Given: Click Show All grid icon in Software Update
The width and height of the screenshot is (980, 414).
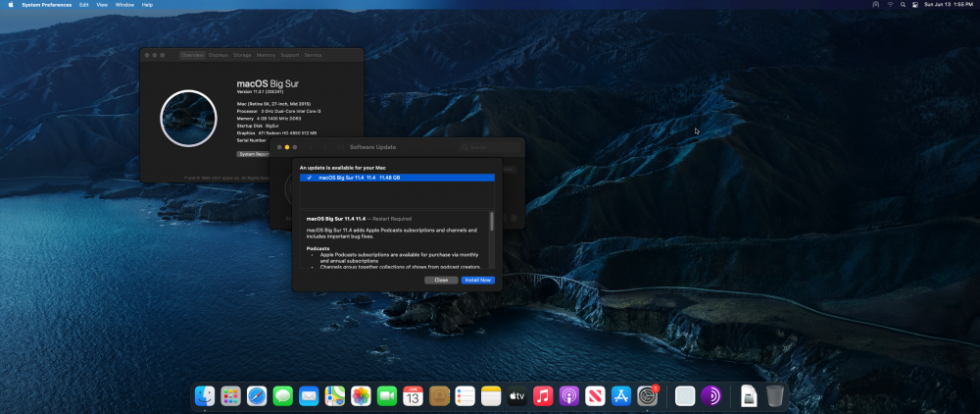Looking at the screenshot, I should tap(340, 147).
